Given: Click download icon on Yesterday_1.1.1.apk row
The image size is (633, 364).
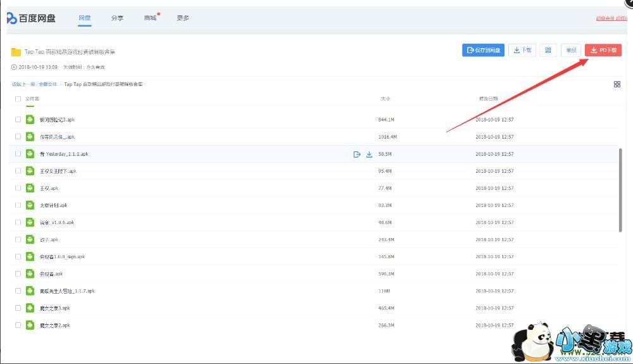Looking at the screenshot, I should pos(370,154).
